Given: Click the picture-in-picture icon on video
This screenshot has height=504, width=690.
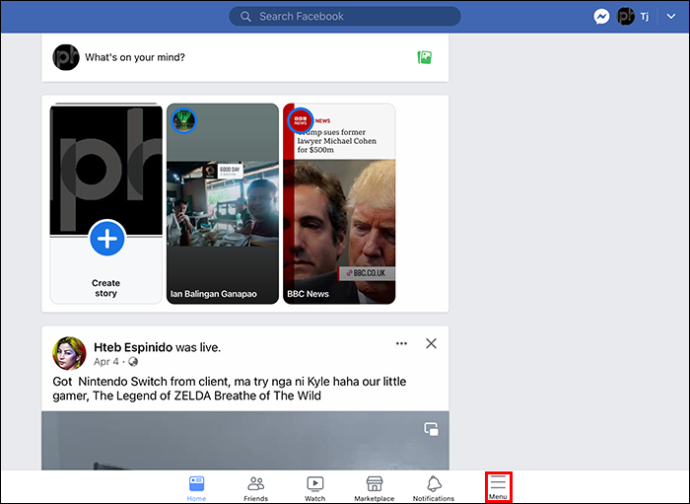Looking at the screenshot, I should tap(431, 429).
